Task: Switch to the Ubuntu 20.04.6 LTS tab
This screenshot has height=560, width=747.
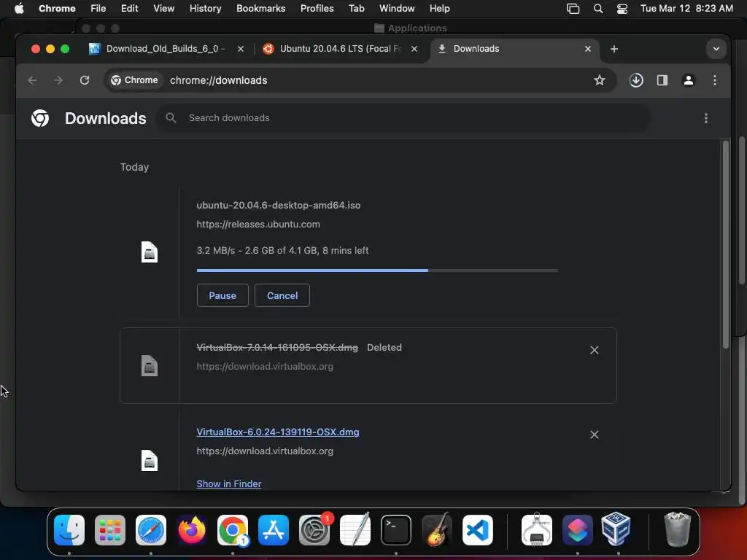Action: pyautogui.click(x=340, y=49)
